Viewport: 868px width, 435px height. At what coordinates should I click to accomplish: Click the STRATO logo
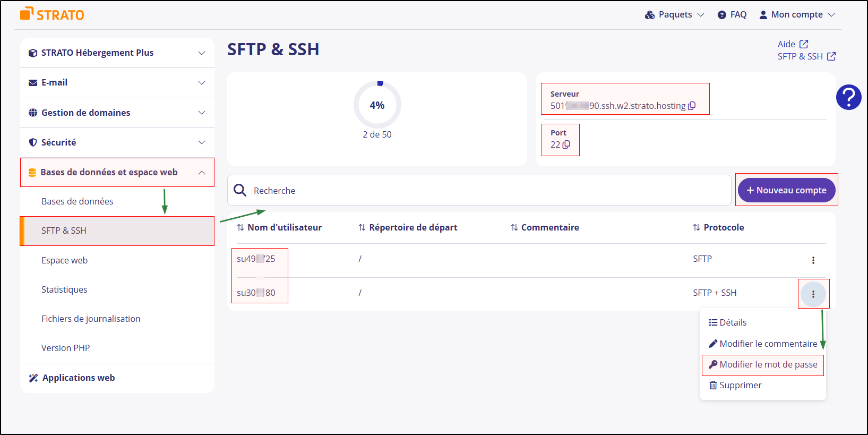pyautogui.click(x=51, y=14)
